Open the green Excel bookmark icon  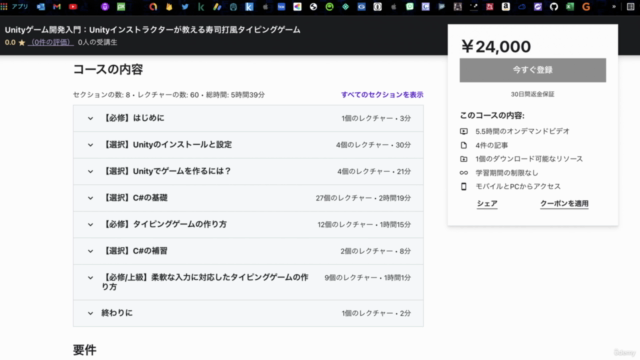(x=570, y=7)
